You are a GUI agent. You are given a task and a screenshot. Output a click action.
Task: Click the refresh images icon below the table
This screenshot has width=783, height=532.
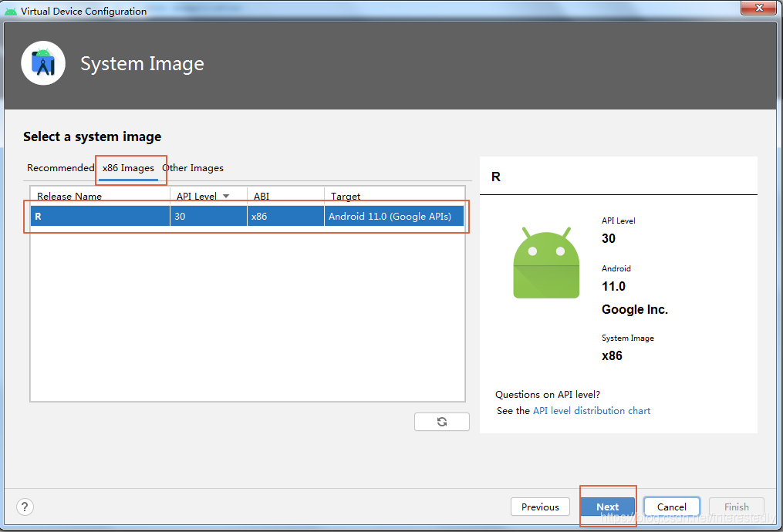(x=441, y=421)
